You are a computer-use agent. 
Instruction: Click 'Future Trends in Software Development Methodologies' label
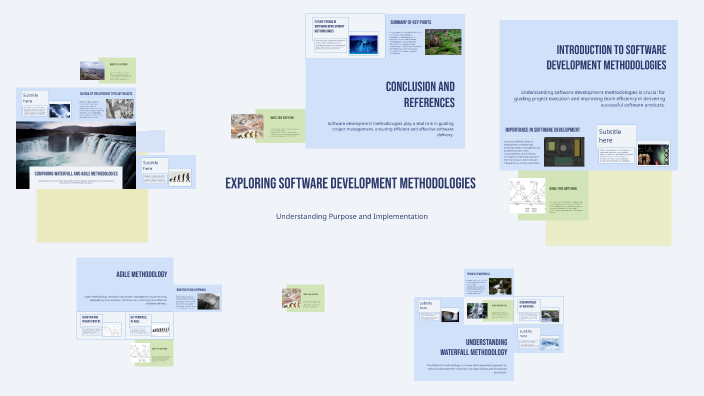tap(329, 26)
